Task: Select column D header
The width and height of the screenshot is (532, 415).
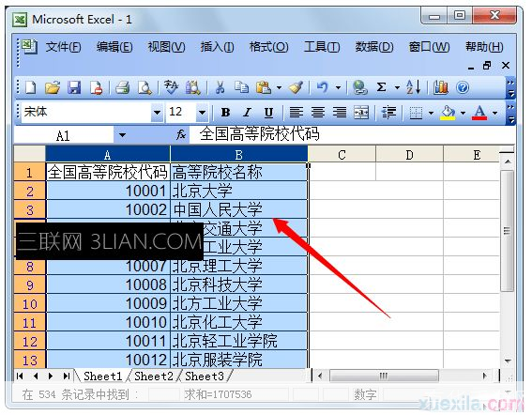Action: (409, 155)
